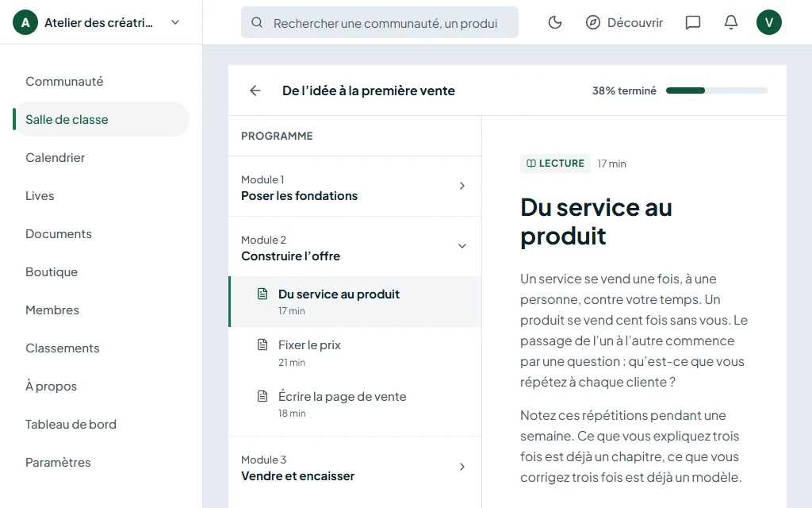Go back with the arrow icon
The width and height of the screenshot is (812, 508).
(x=255, y=90)
